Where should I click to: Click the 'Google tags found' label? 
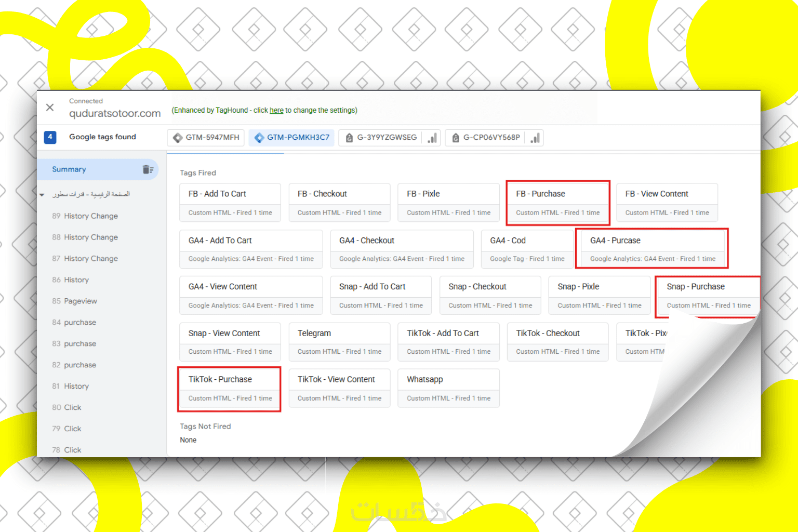point(102,137)
